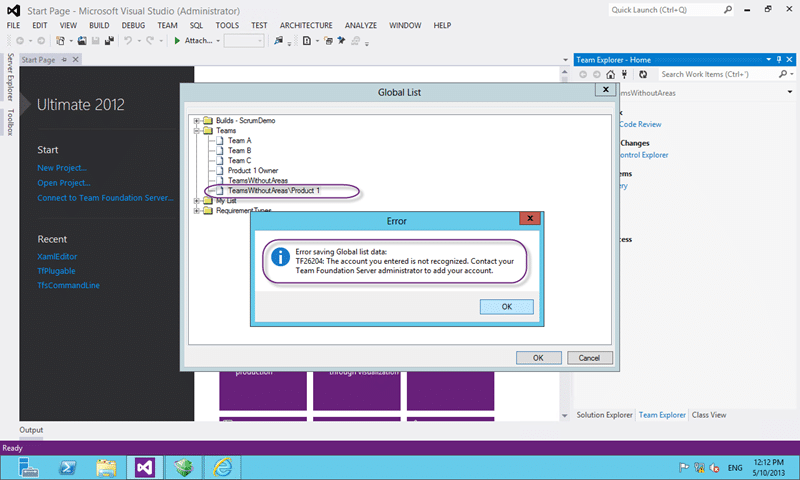Open the Attach button dropdown arrow
The width and height of the screenshot is (800, 480).
[218, 41]
